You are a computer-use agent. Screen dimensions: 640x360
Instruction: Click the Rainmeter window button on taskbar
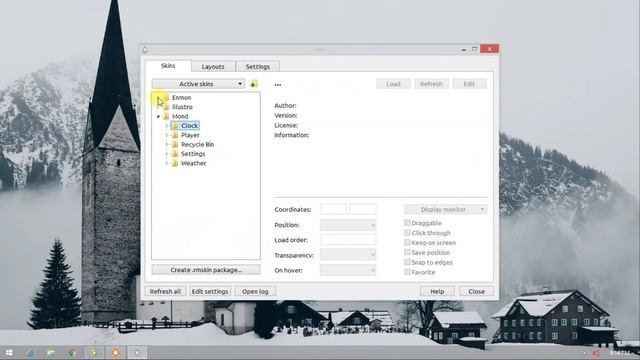tap(137, 353)
